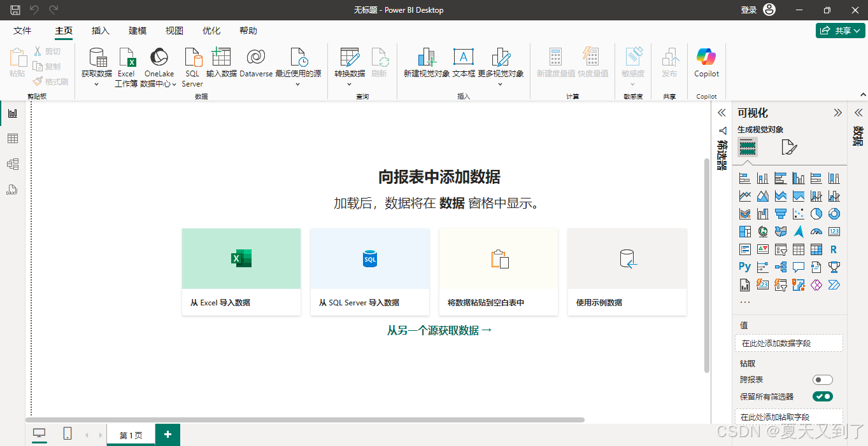Open DAX query view in left sidebar
The image size is (868, 446).
[12, 190]
